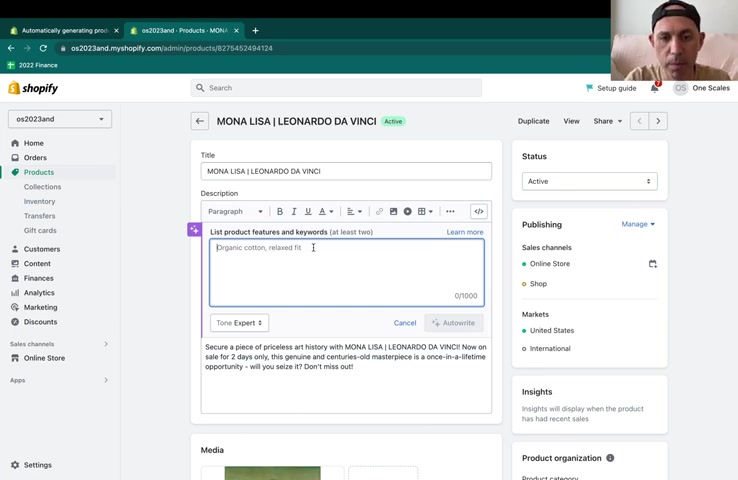The width and height of the screenshot is (738, 480).
Task: Edit the product Title field
Action: (346, 171)
